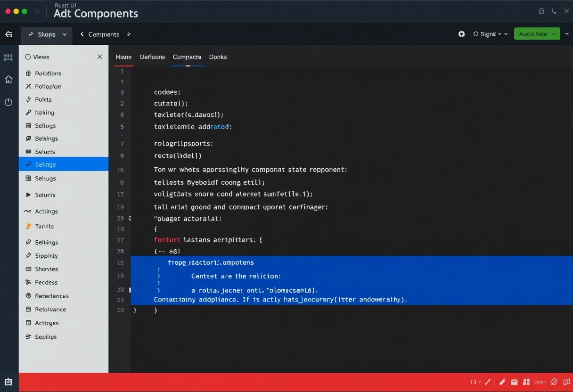The height and width of the screenshot is (392, 573).
Task: Click the green Add New button
Action: (533, 34)
